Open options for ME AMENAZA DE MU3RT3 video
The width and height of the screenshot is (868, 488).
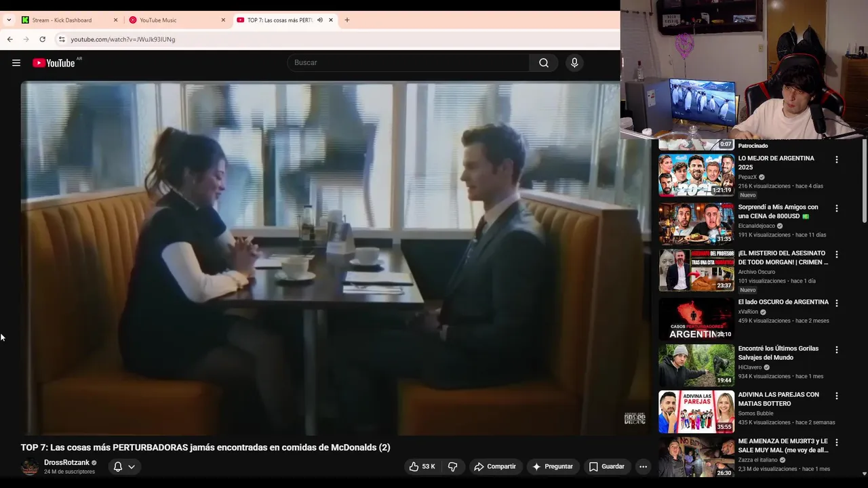pos(836,443)
